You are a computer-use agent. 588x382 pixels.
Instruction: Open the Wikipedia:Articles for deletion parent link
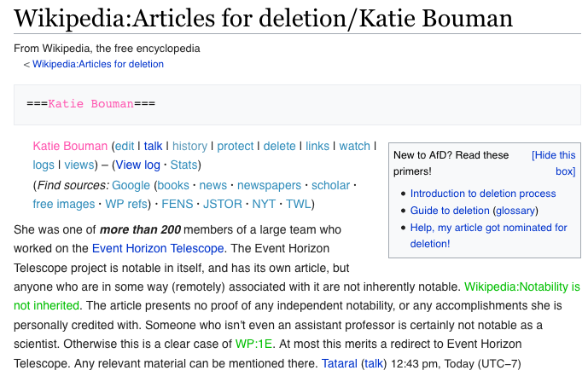point(98,64)
